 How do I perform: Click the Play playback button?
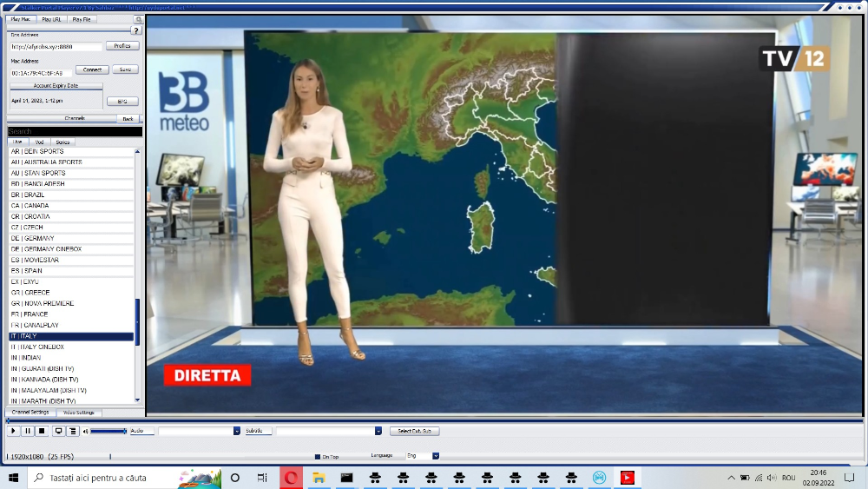[13, 431]
